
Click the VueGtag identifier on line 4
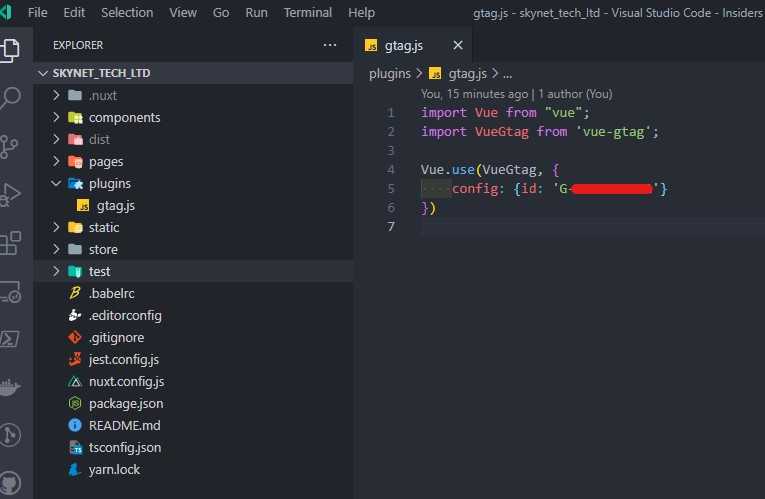click(509, 170)
